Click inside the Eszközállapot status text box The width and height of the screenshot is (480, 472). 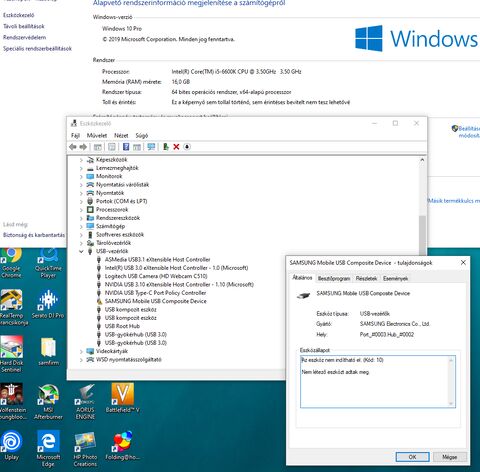tap(377, 381)
